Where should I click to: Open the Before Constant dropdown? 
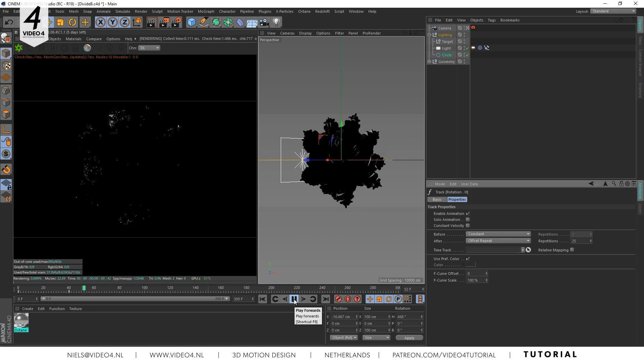(x=498, y=234)
